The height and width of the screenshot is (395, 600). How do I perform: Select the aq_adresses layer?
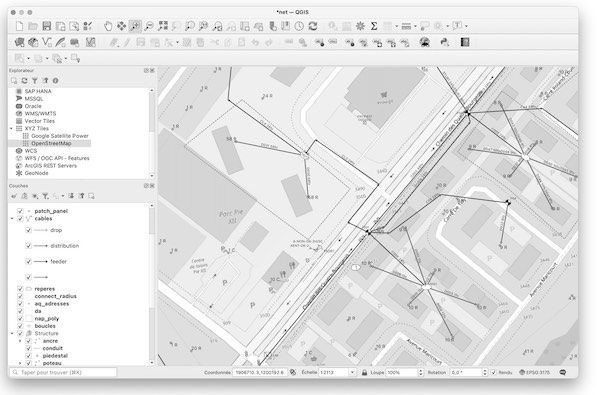[x=52, y=304]
